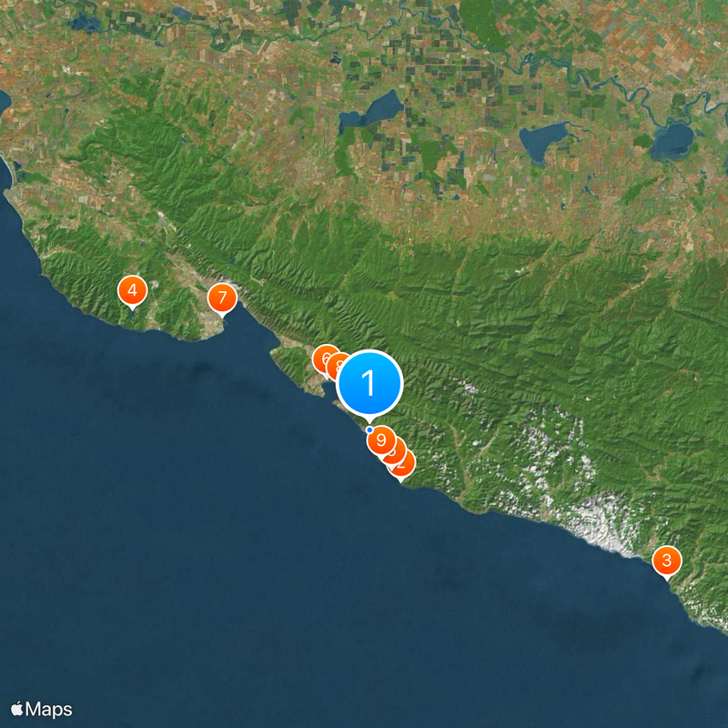Image resolution: width=728 pixels, height=728 pixels.
Task: Choose the orange pin labeled 7
Action: (222, 298)
